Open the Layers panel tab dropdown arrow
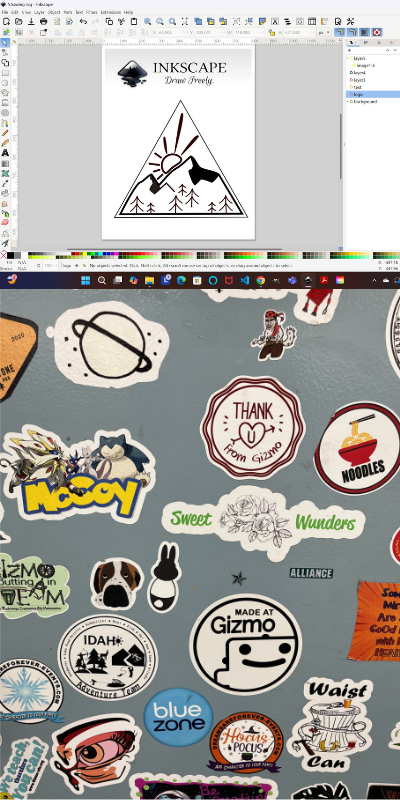This screenshot has width=400, height=800. pos(356,42)
